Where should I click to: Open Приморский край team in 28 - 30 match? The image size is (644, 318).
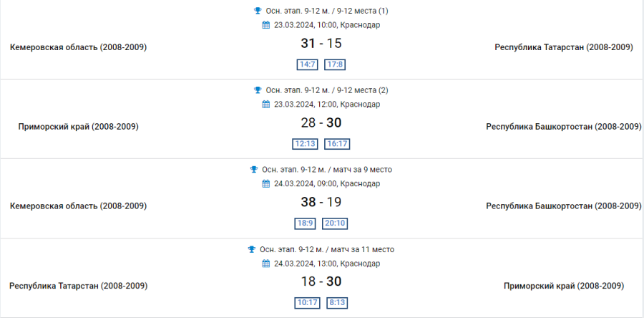[78, 127]
